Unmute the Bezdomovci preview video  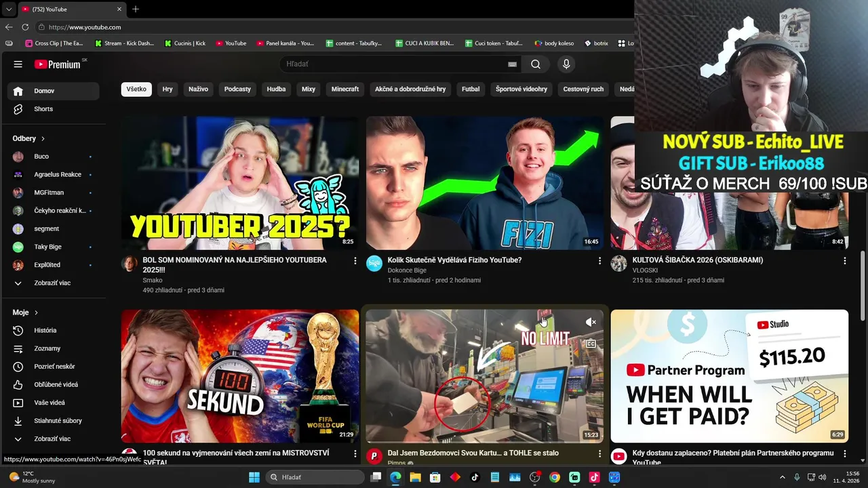tap(591, 323)
